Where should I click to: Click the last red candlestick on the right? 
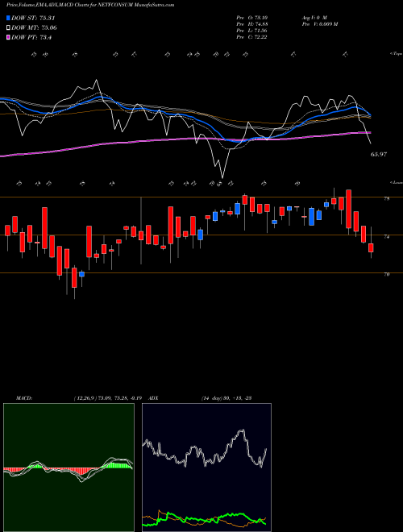click(x=371, y=247)
